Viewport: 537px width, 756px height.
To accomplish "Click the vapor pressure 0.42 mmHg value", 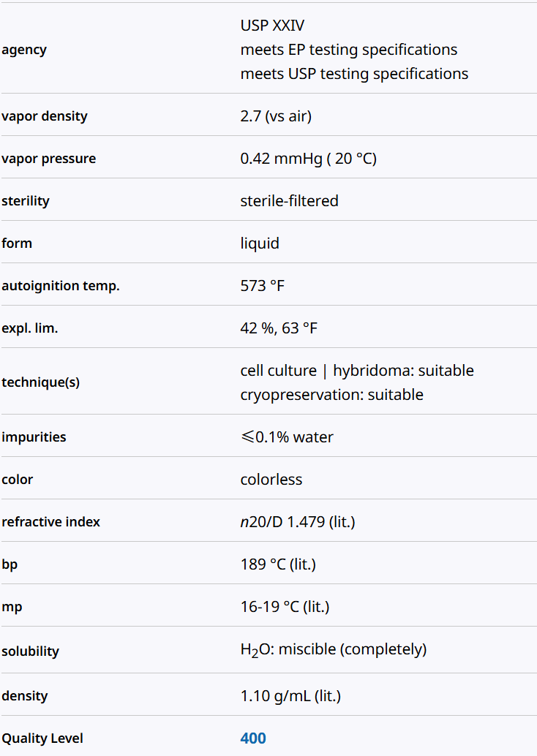I will pos(308,159).
